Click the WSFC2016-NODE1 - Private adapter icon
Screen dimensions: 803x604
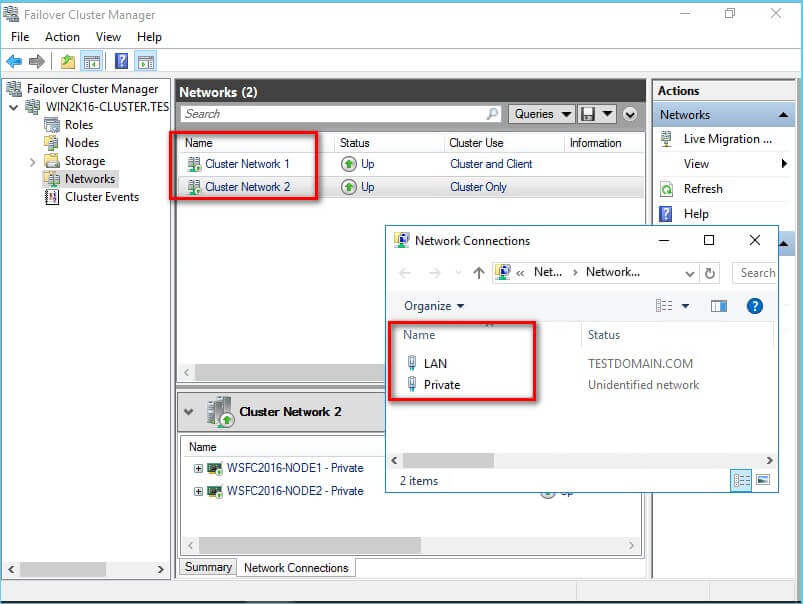(215, 468)
